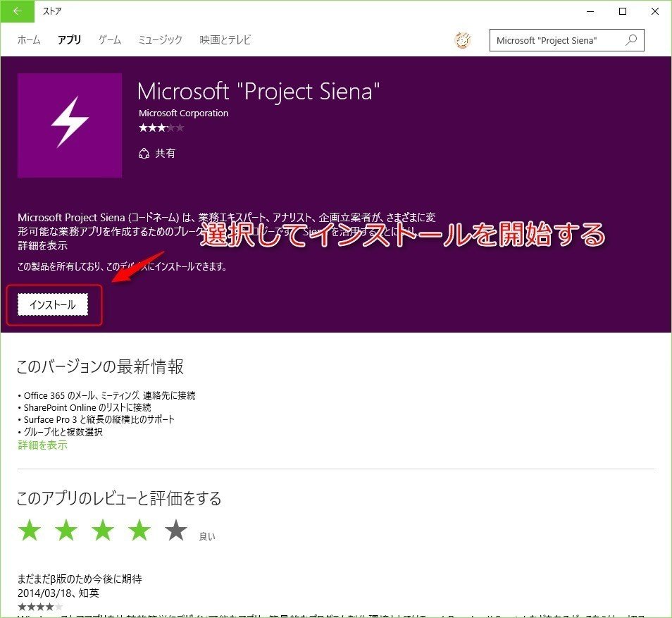Open the 映画とテレビ tab

click(225, 40)
